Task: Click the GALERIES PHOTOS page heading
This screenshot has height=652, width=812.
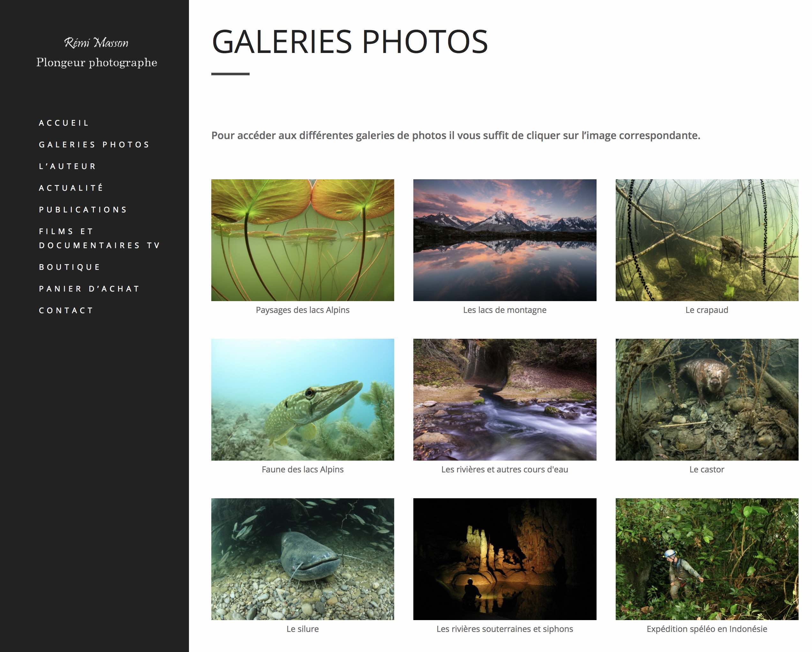Action: coord(350,41)
